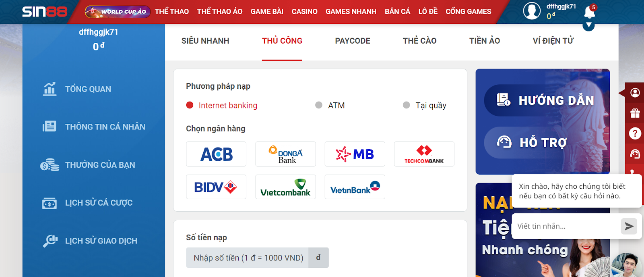Open the SIÊU NHANH deposit tab
This screenshot has width=644, height=277.
point(205,41)
